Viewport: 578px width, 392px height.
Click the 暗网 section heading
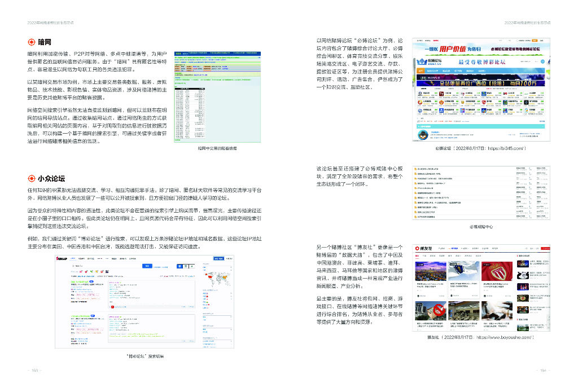[x=45, y=42]
